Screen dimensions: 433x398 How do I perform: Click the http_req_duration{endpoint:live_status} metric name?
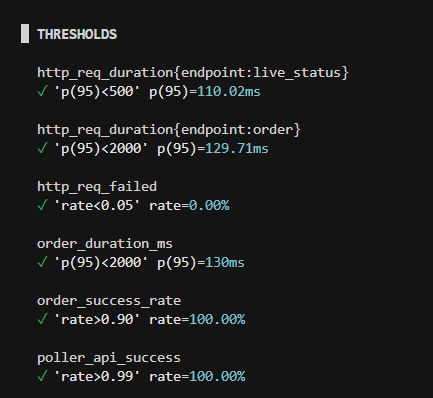[x=193, y=73]
